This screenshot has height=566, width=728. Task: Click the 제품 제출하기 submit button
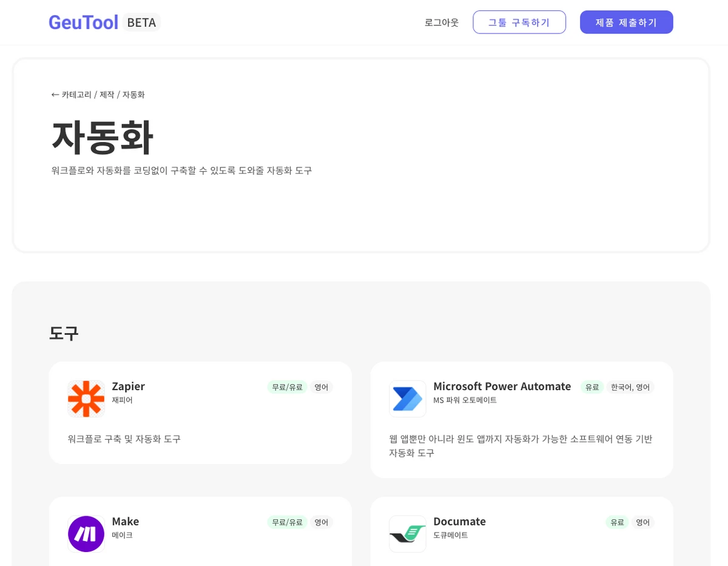627,22
